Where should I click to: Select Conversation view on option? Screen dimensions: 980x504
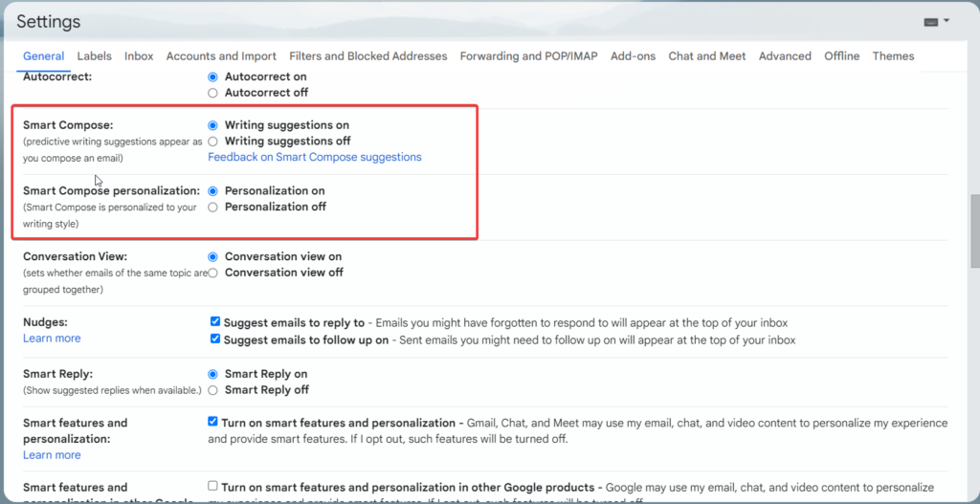212,256
